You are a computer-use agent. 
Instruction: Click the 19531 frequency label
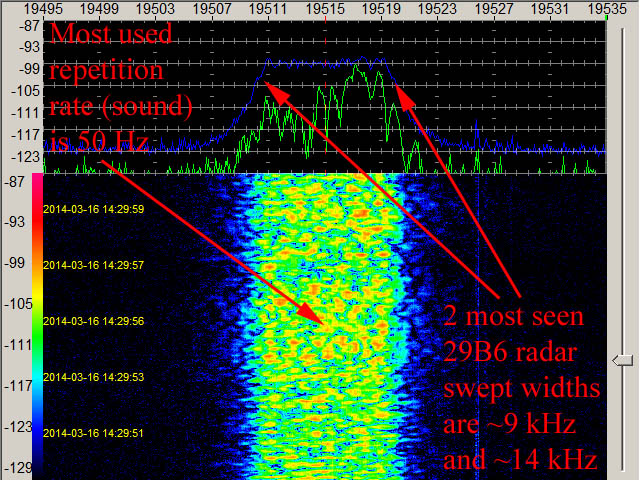[550, 9]
